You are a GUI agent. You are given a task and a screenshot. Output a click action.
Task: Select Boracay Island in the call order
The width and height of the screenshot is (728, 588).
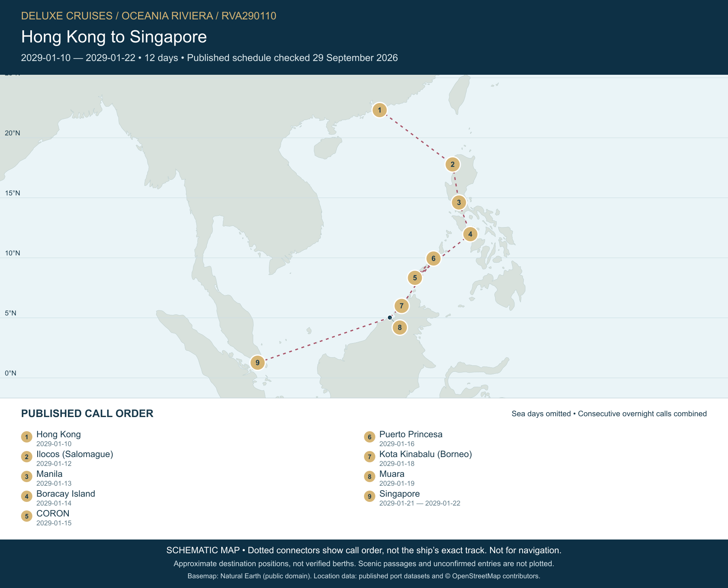point(66,494)
